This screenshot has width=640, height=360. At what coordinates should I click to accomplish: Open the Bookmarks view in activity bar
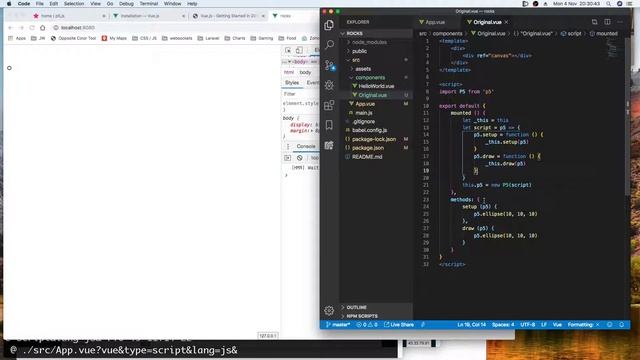click(x=329, y=125)
